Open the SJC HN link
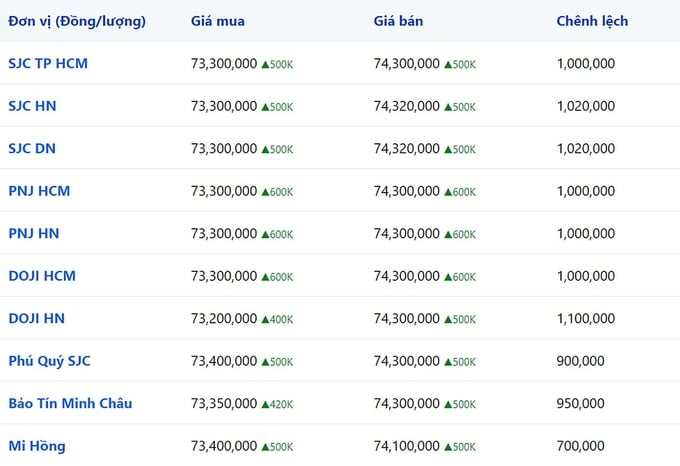 [x=33, y=106]
